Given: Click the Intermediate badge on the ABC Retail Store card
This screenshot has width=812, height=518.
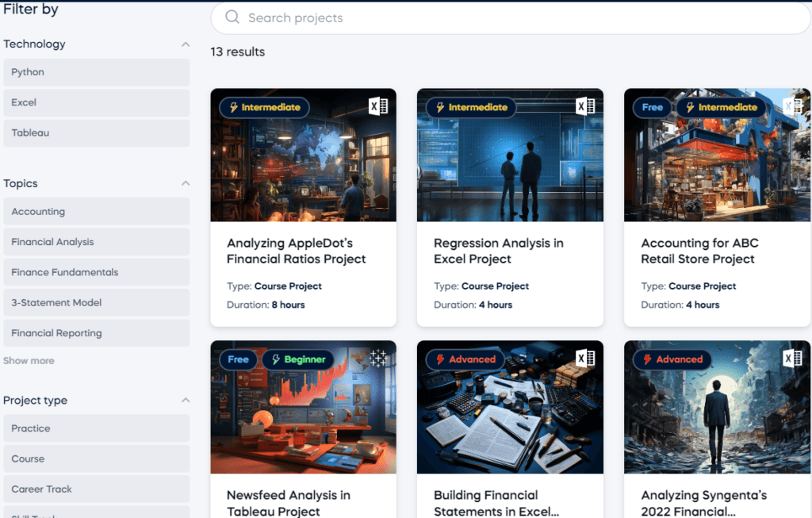Looking at the screenshot, I should pyautogui.click(x=722, y=107).
